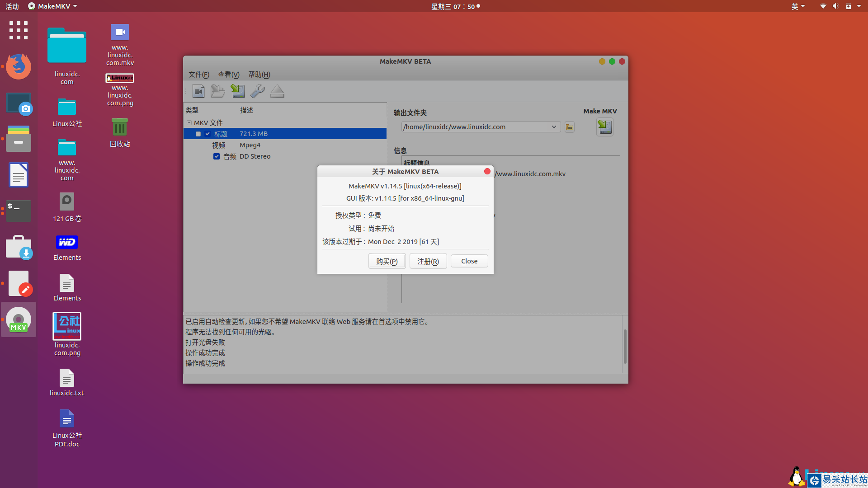Image resolution: width=868 pixels, height=488 pixels.
Task: Collapse the 标题 title tree node
Action: click(198, 134)
